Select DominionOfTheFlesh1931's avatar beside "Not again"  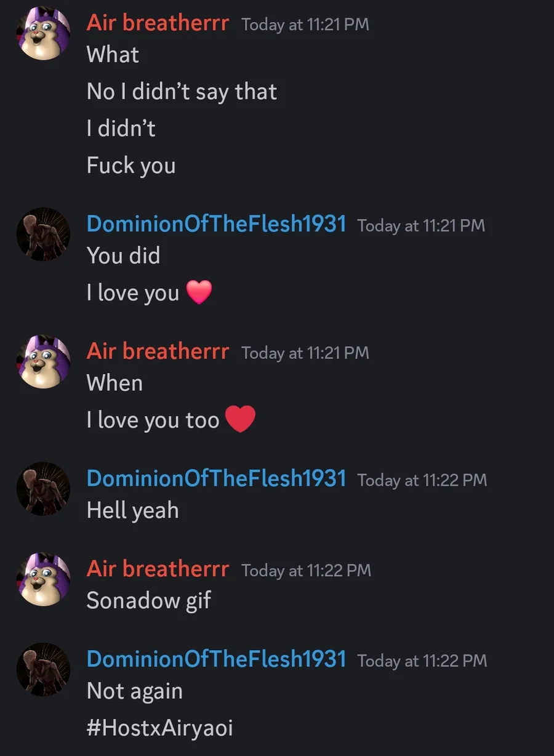tap(43, 670)
